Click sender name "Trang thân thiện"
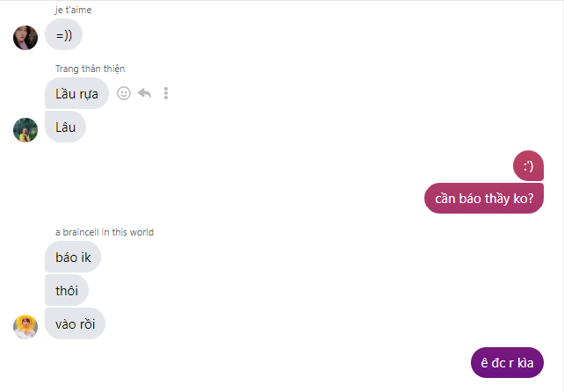Screen dimensions: 564x392 click(90, 69)
